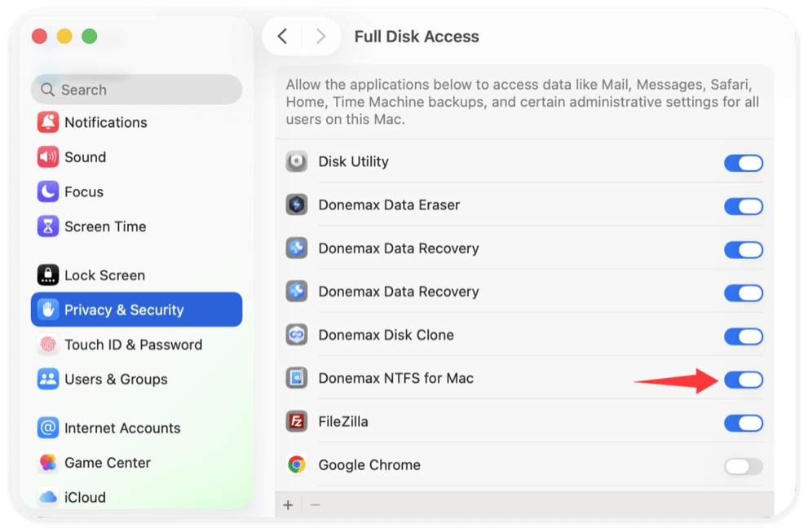Click the Disk Utility app icon
The image size is (808, 532).
[x=296, y=161]
